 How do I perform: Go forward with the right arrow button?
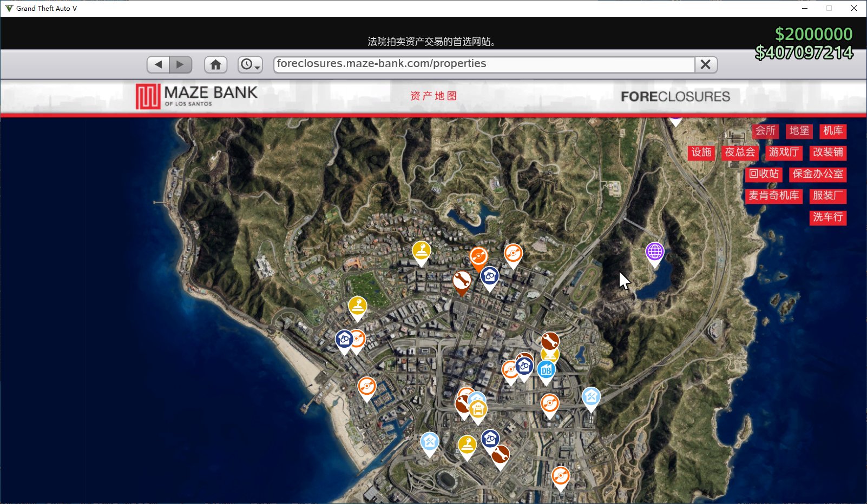[181, 65]
